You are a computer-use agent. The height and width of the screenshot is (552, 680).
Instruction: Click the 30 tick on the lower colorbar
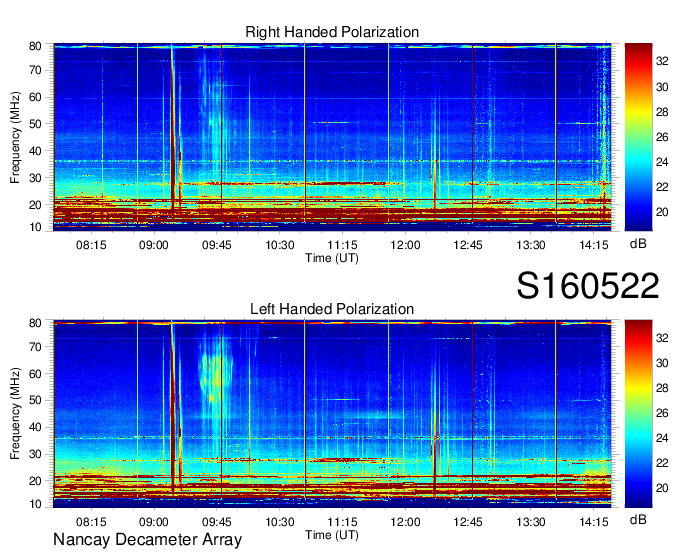coord(662,363)
